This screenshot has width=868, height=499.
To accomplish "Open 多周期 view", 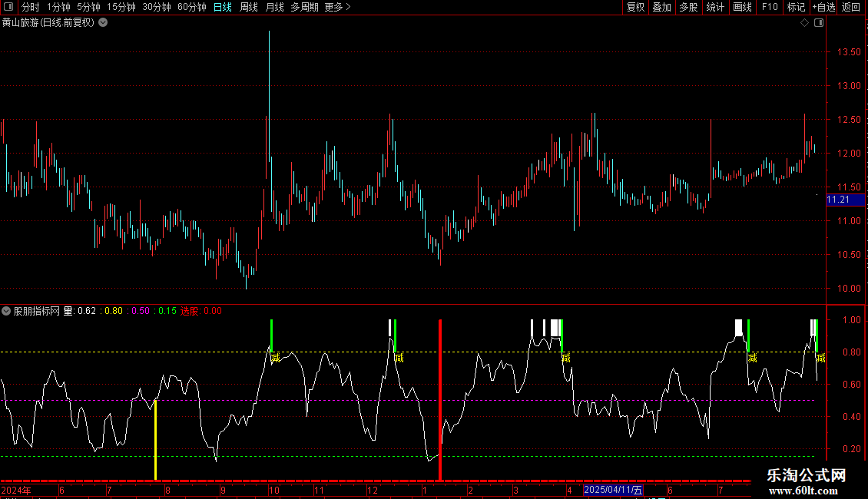I will (x=304, y=7).
